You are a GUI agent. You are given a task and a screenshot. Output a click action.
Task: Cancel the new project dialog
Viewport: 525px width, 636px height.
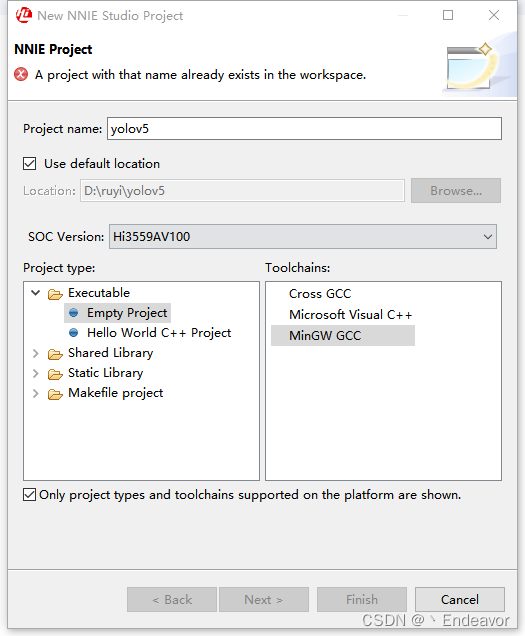click(x=460, y=599)
